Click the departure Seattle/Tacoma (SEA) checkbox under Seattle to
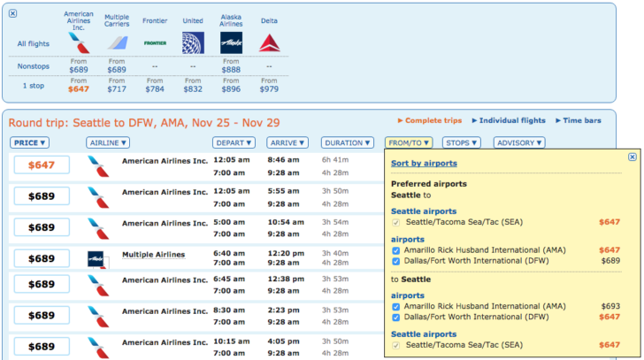The width and height of the screenshot is (644, 360). click(x=396, y=223)
